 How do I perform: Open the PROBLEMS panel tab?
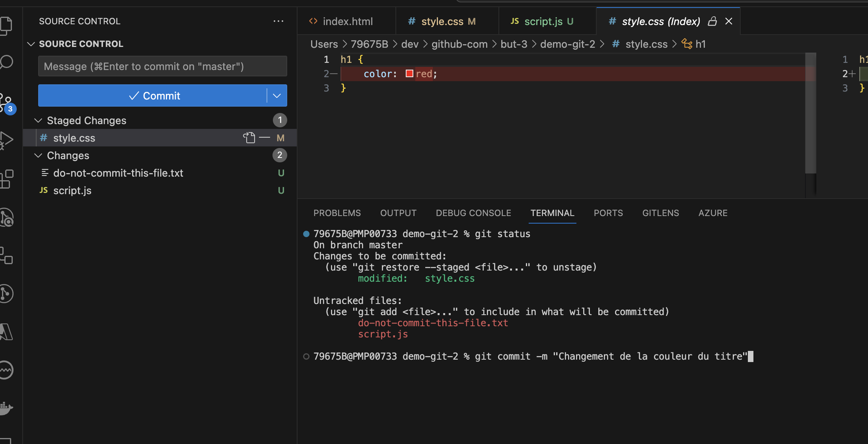pyautogui.click(x=337, y=213)
